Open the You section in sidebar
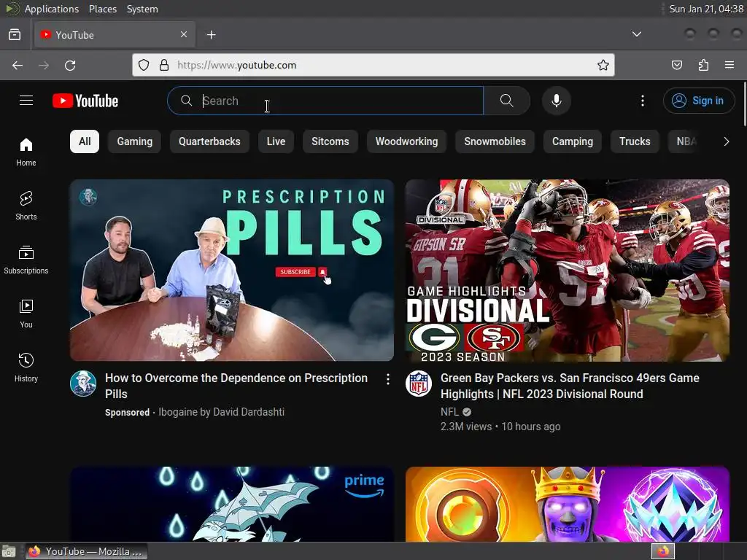 click(26, 314)
